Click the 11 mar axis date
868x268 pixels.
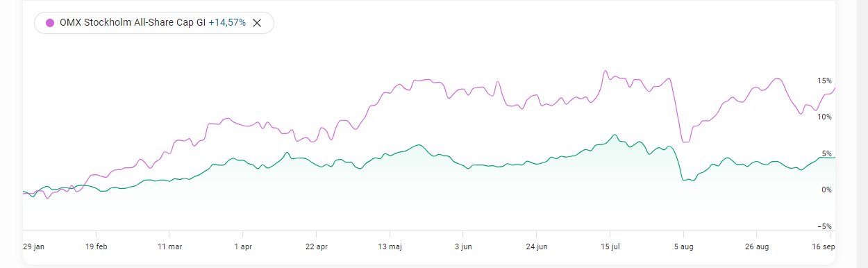coord(169,246)
